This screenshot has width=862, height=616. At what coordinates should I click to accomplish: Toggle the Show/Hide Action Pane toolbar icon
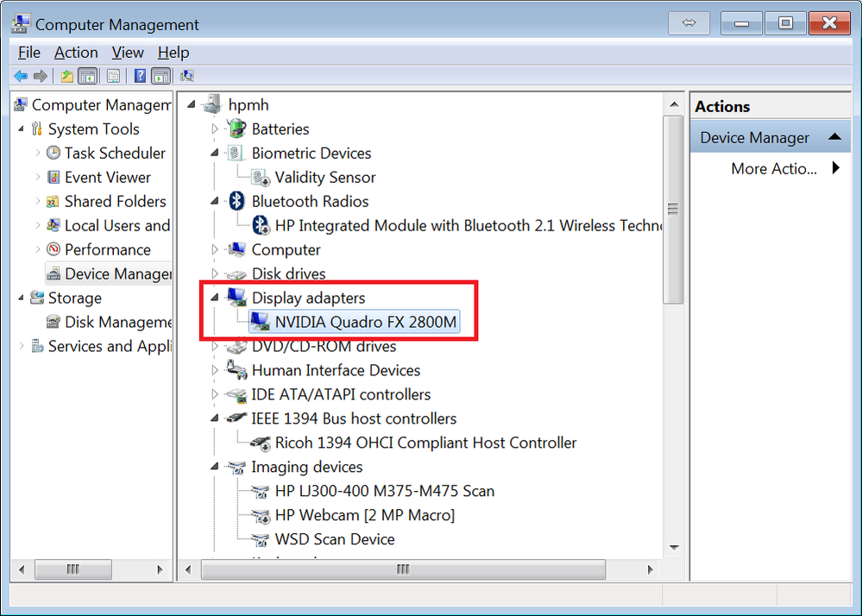point(161,76)
